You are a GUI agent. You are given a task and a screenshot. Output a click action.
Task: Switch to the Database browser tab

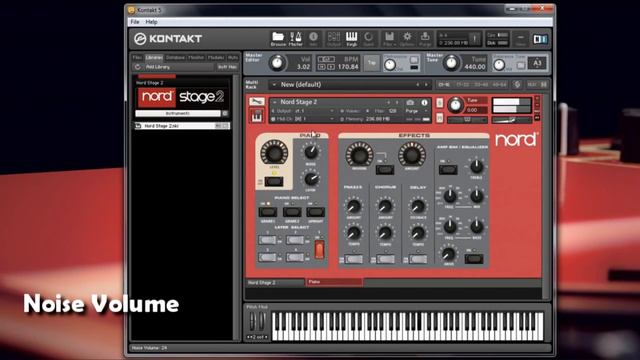[175, 58]
